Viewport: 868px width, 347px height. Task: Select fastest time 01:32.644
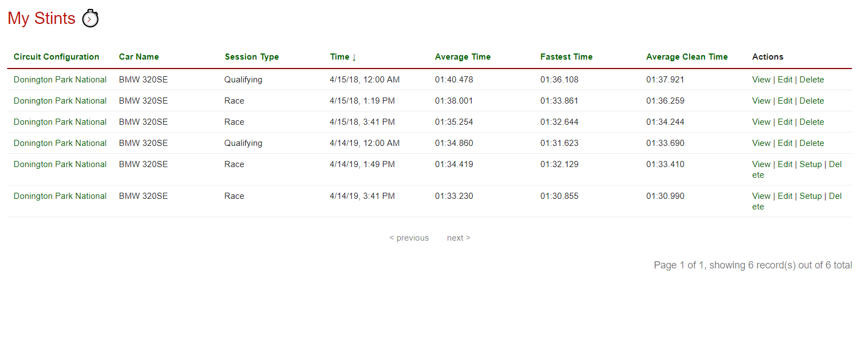coord(559,122)
